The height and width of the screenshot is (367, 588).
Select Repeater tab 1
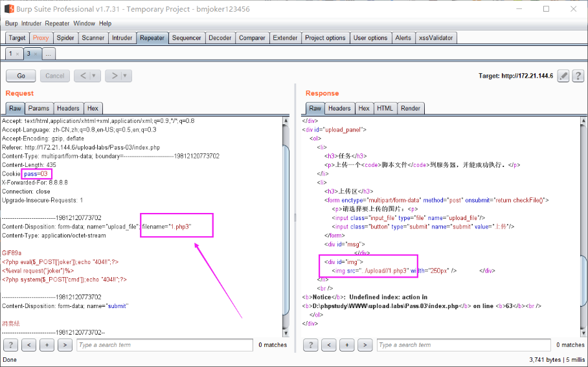point(10,54)
